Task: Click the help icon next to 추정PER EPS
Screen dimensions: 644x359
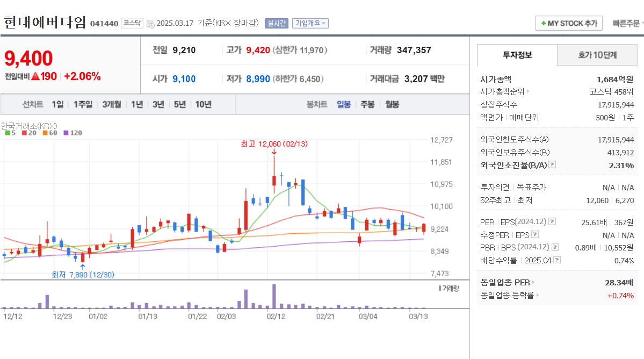Action: 535,234
